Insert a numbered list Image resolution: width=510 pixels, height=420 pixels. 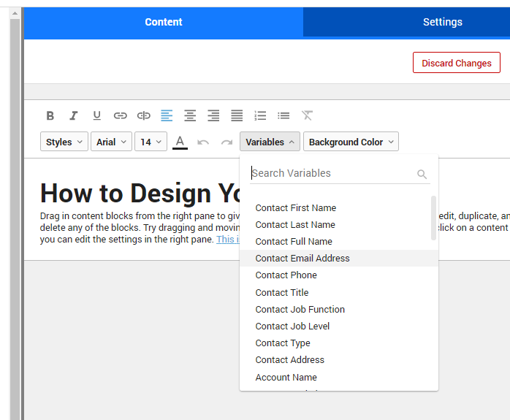coord(260,115)
